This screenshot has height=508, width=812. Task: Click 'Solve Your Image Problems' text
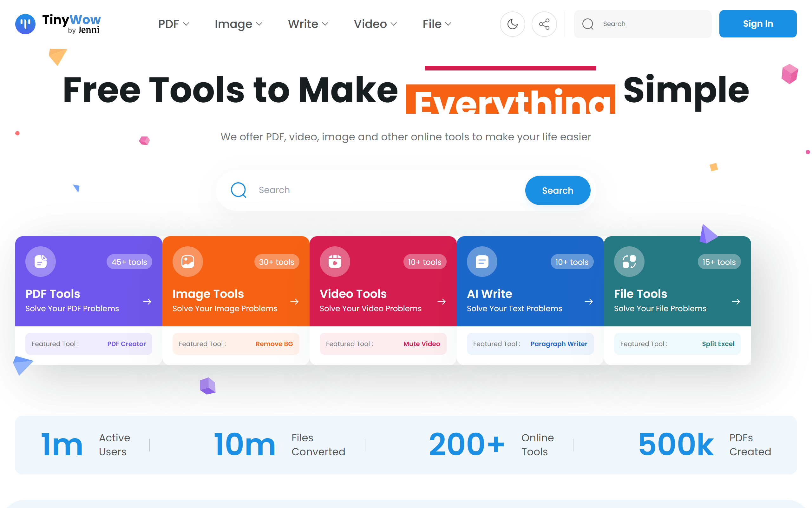tap(225, 308)
